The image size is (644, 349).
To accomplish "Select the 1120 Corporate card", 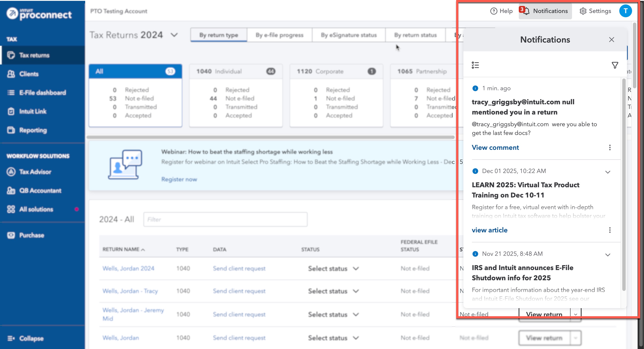I will [x=336, y=96].
